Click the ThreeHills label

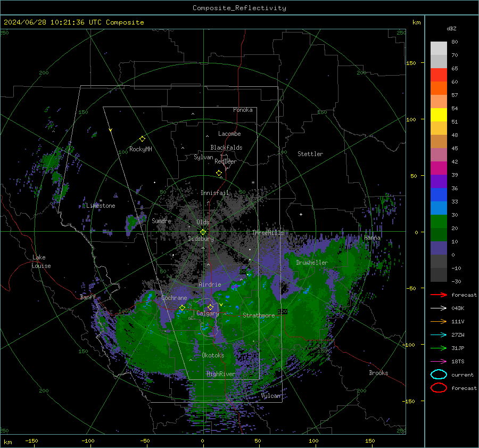click(268, 233)
